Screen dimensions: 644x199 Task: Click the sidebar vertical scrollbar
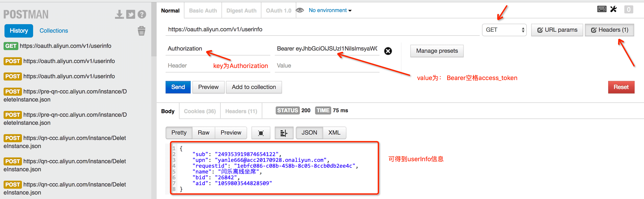tap(154, 30)
